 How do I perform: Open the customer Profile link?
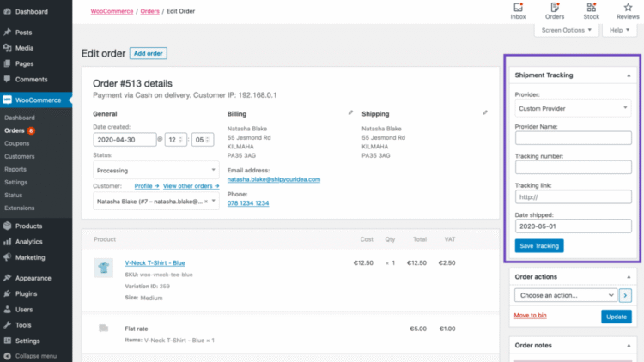point(147,186)
